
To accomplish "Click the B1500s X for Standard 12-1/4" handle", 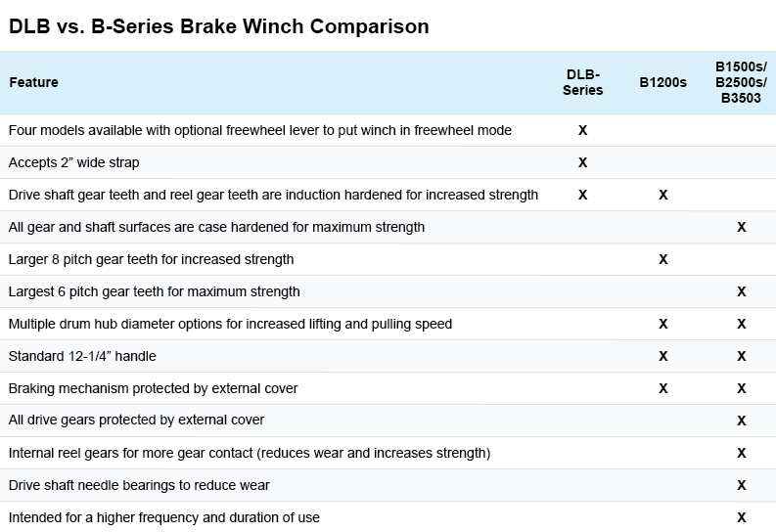I will [742, 356].
